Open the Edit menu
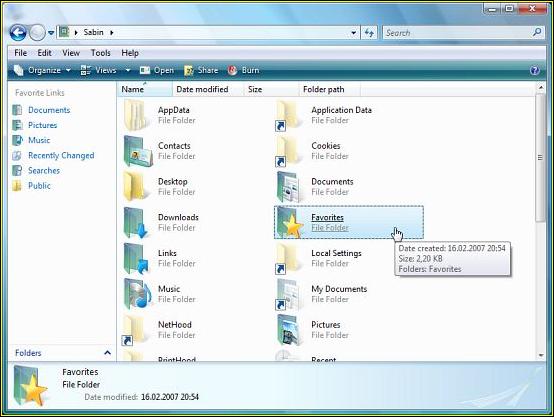The height and width of the screenshot is (417, 554). pyautogui.click(x=45, y=53)
